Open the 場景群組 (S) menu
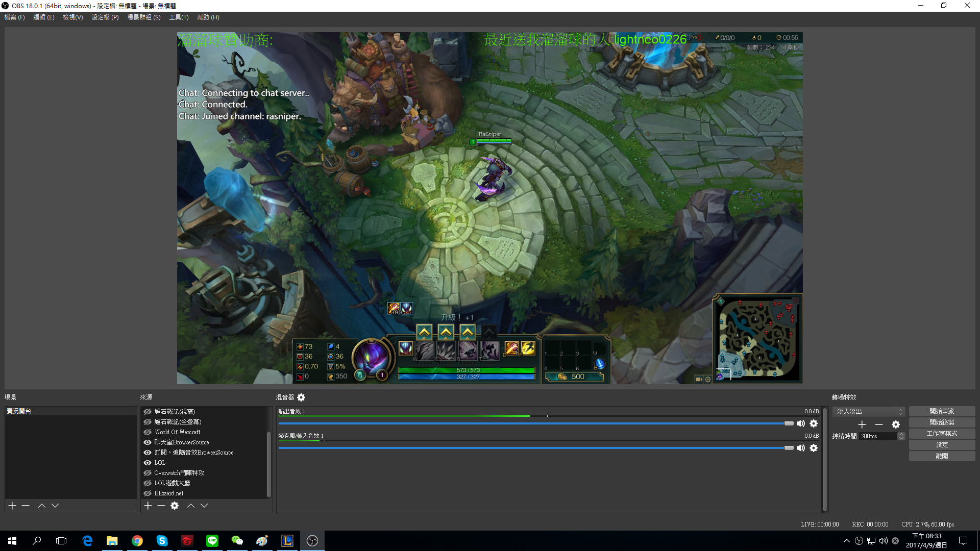980x551 pixels. [144, 17]
